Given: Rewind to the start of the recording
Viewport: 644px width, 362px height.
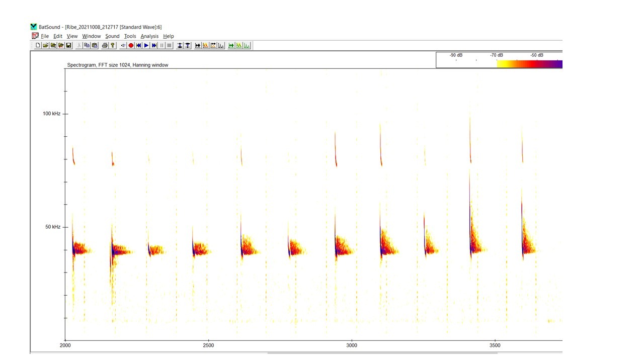Looking at the screenshot, I should coord(138,46).
